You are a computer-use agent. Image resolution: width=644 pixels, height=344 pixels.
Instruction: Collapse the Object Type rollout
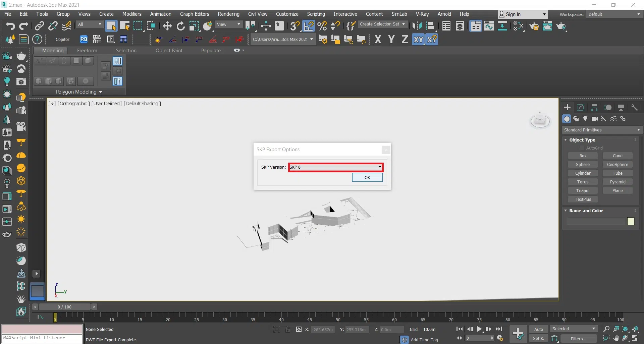(566, 140)
